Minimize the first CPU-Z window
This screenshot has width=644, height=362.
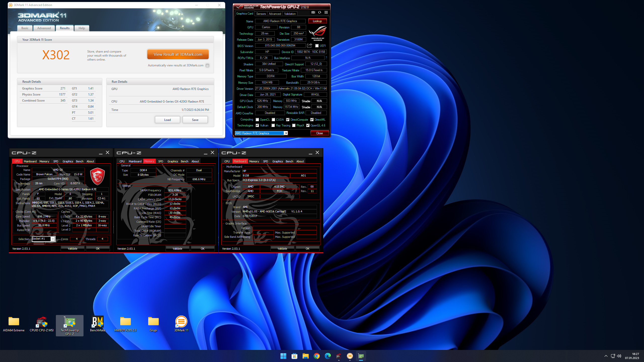click(x=101, y=153)
